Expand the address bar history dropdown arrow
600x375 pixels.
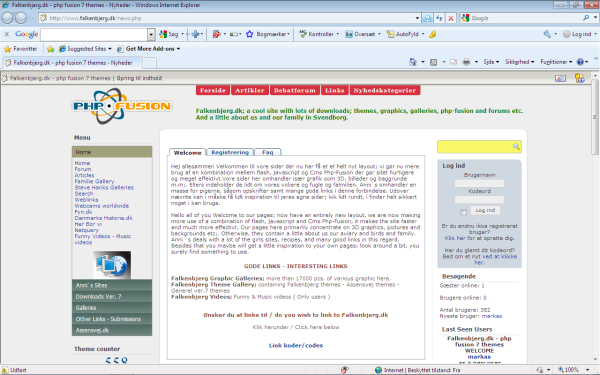point(417,18)
